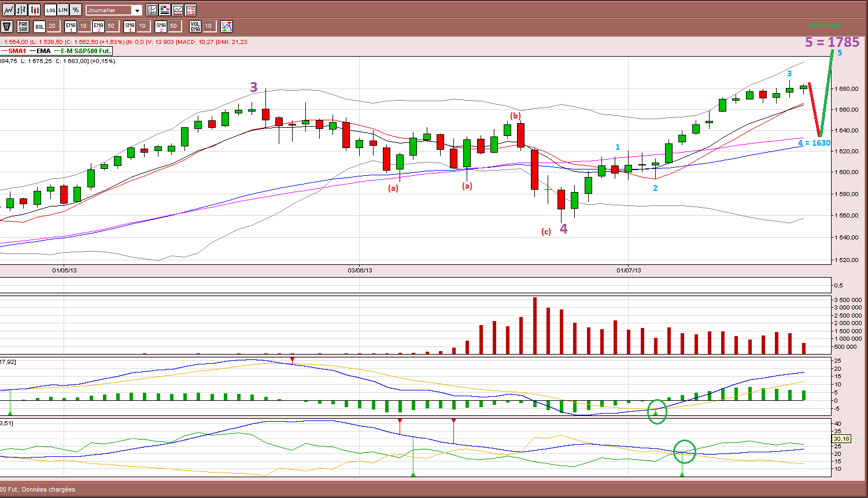Click the 01/07/13 date label
Screen dimensions: 868x498
point(629,270)
